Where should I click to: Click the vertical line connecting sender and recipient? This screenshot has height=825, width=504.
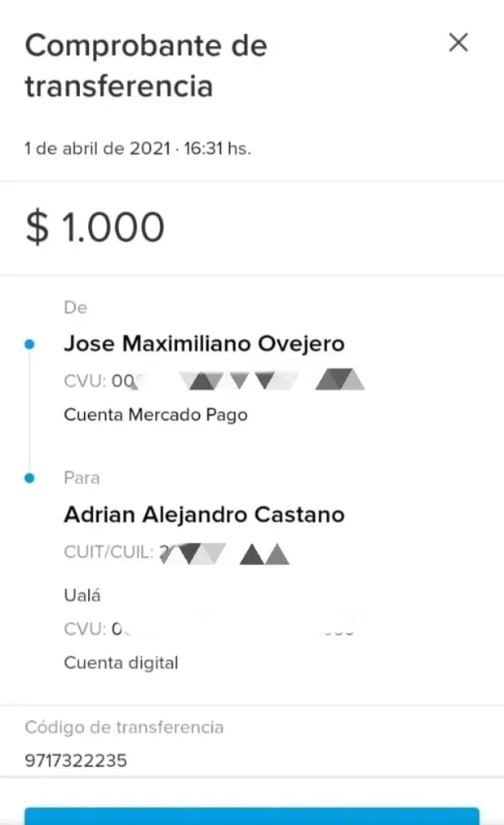[30, 412]
